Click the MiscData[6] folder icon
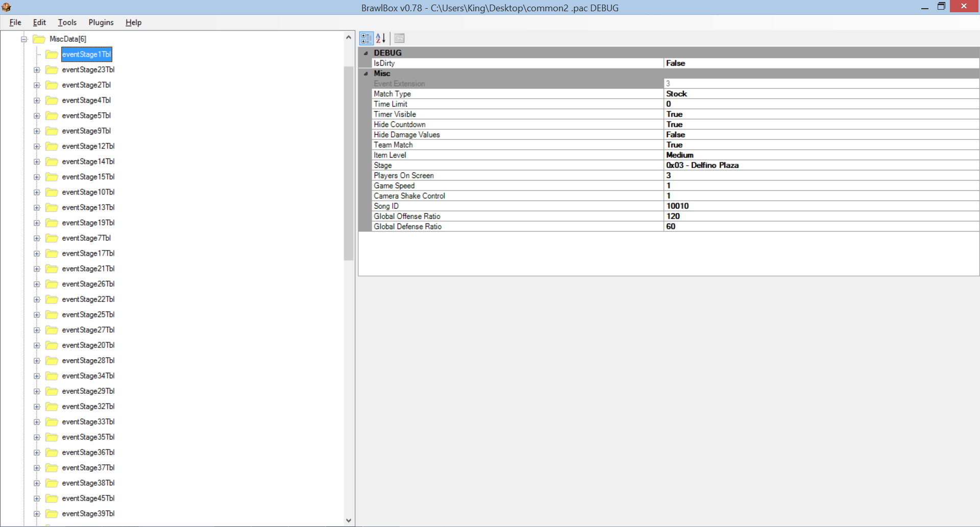The image size is (980, 527). 39,39
